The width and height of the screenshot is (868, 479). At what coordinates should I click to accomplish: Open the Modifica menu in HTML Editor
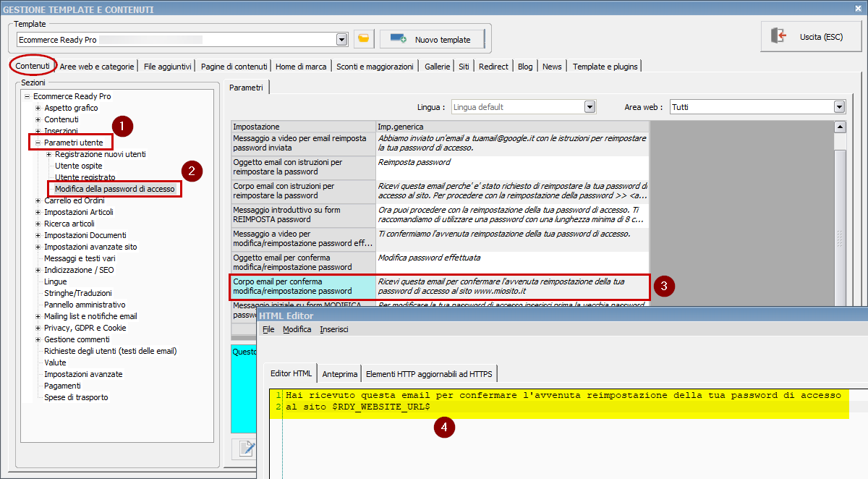point(297,329)
